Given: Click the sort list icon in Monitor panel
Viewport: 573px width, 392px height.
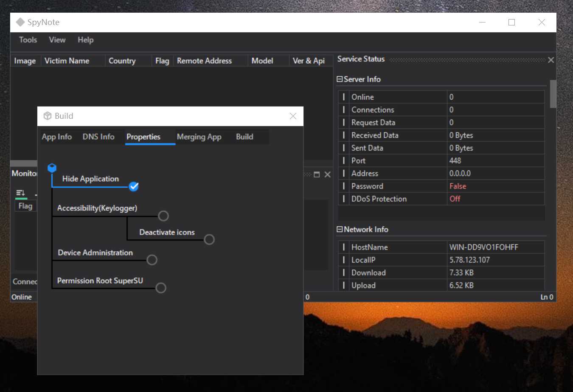Looking at the screenshot, I should coord(20,193).
